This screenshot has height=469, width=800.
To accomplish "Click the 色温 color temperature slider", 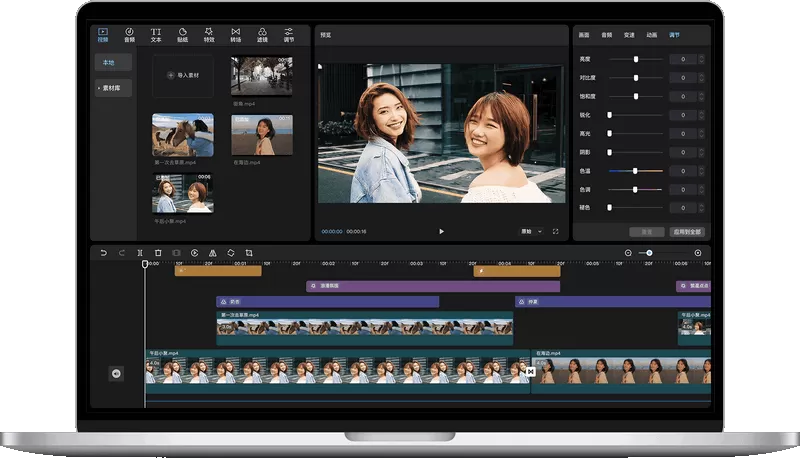I will (636, 171).
